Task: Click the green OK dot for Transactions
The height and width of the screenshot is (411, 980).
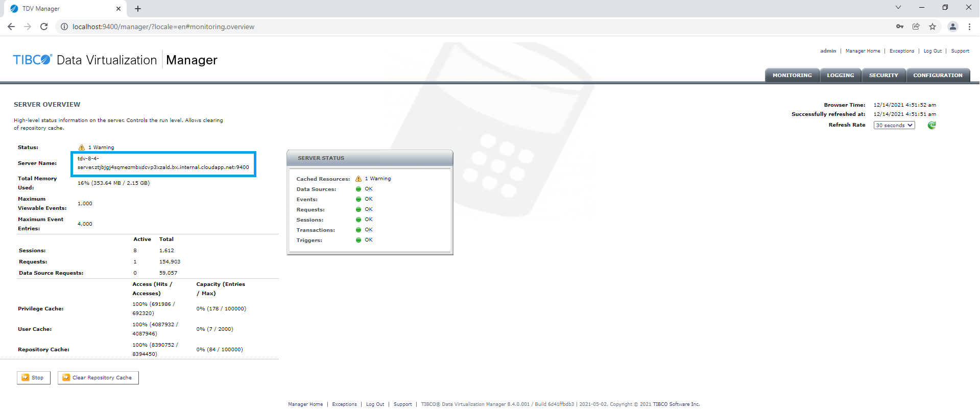Action: click(x=358, y=230)
